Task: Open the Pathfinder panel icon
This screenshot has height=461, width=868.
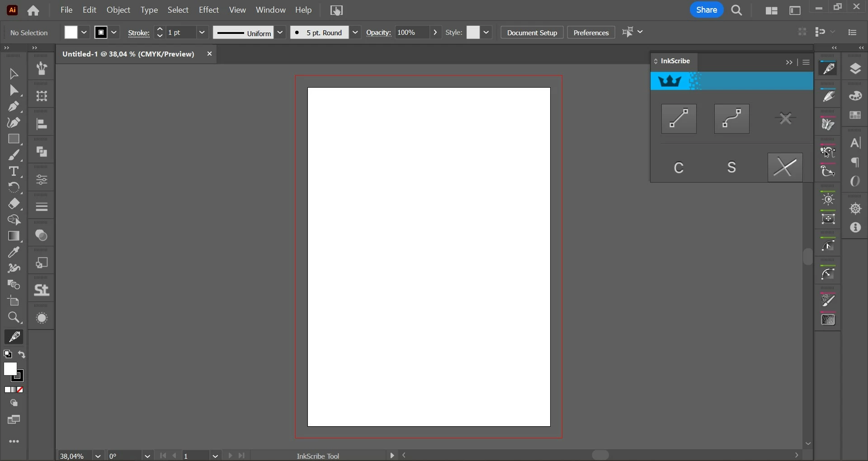Action: [42, 152]
